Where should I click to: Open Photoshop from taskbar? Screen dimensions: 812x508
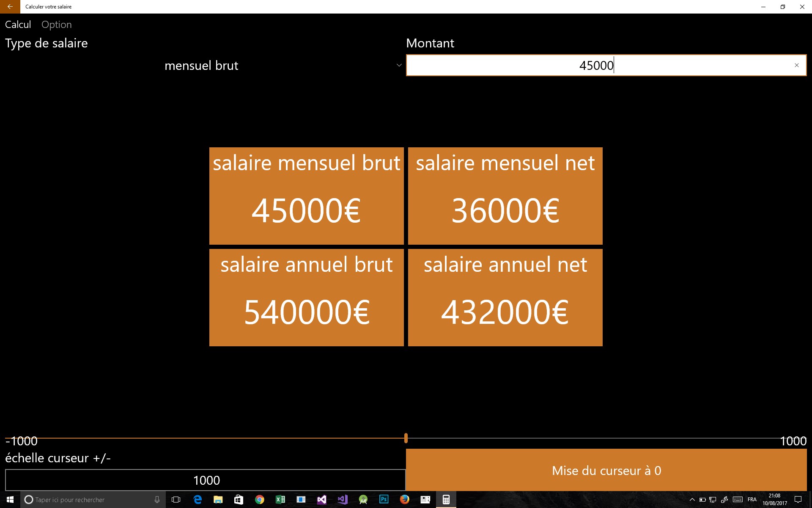(384, 500)
